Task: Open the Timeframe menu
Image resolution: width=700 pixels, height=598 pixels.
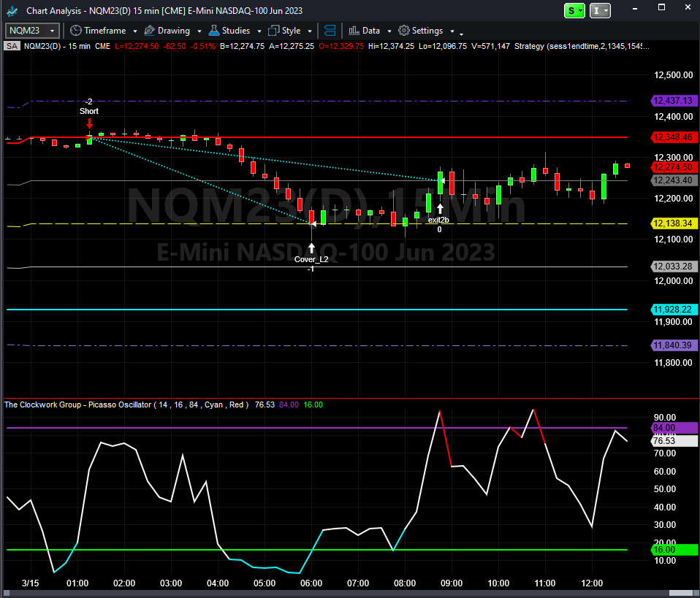Action: (x=104, y=31)
